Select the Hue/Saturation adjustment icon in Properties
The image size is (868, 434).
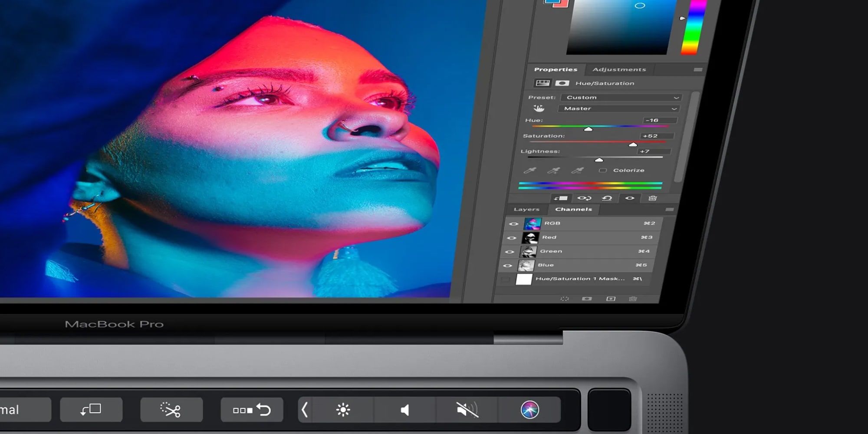point(542,83)
